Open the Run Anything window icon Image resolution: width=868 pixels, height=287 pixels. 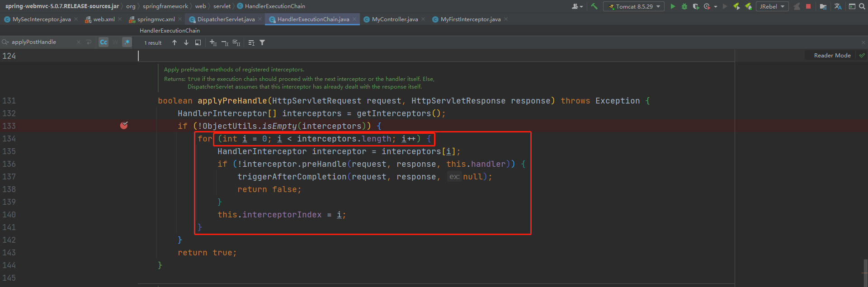(852, 6)
